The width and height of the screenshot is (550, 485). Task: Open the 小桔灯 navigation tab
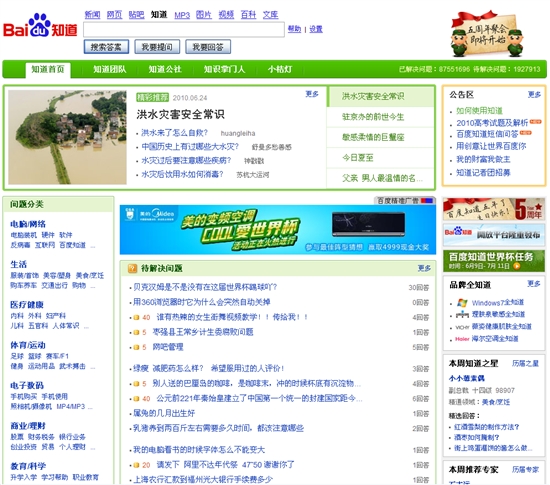pyautogui.click(x=280, y=69)
